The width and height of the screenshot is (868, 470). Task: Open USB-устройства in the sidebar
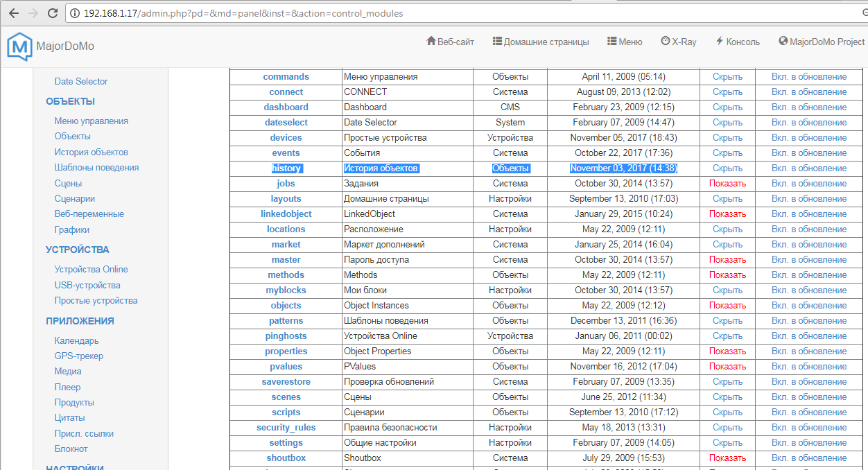tap(87, 285)
